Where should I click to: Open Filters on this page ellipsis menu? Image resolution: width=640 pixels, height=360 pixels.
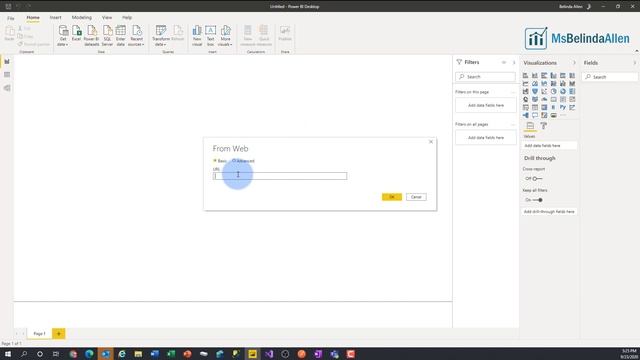(513, 92)
